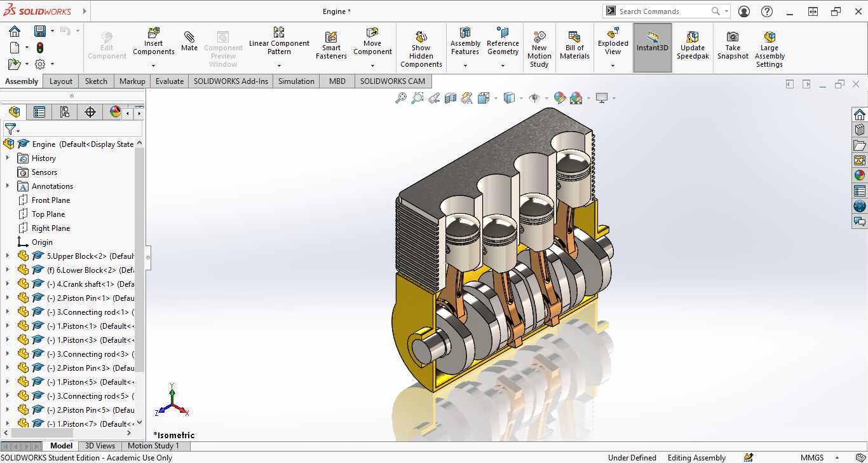
Task: Open the Reference Geometry dropdown
Action: tap(503, 65)
